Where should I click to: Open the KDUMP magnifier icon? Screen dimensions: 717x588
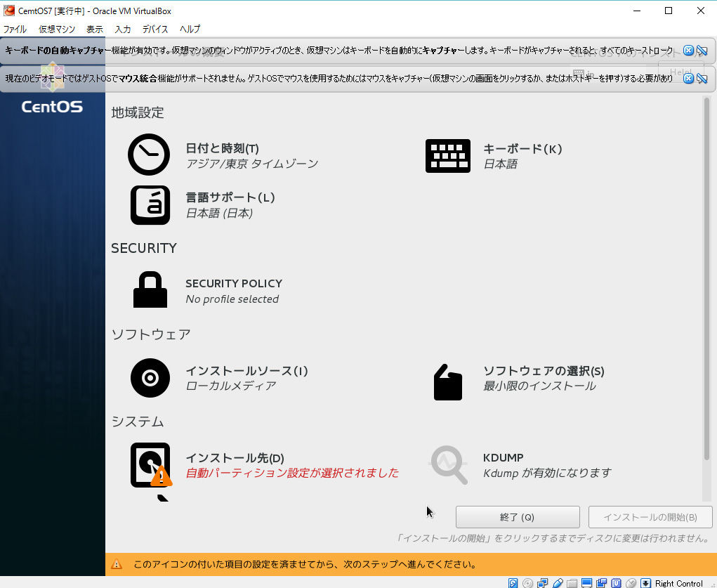pyautogui.click(x=448, y=465)
